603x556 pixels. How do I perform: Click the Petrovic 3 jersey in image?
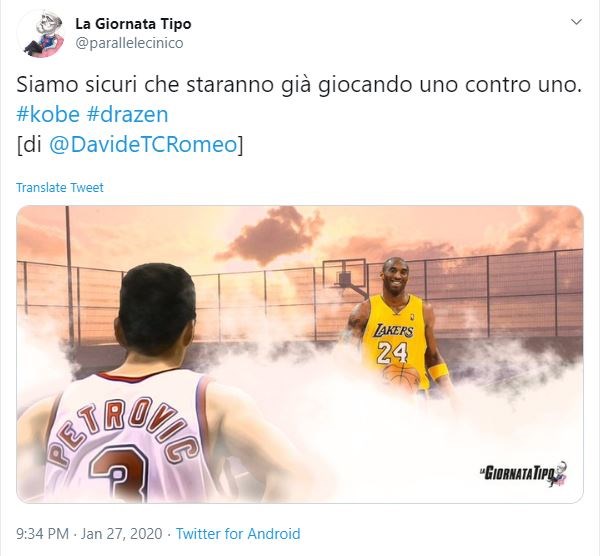coord(127,436)
